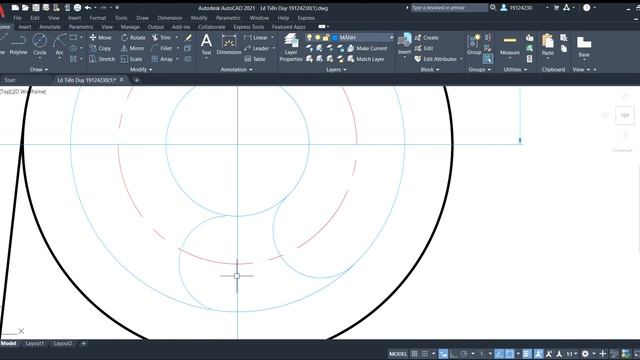Click the Plot printer icon in quick access toolbar
This screenshot has width=640, height=360.
click(x=77, y=7)
